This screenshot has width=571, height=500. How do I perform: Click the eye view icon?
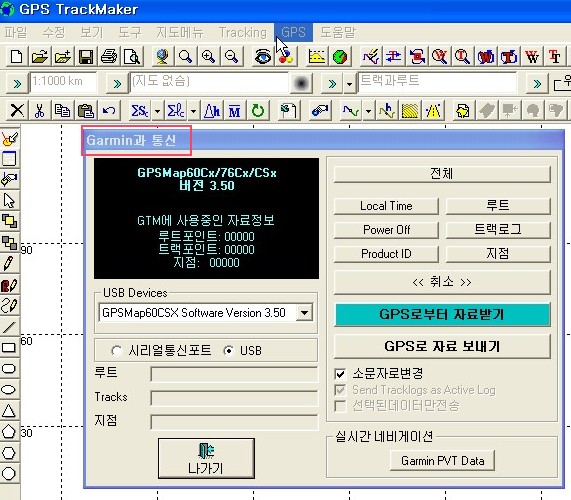[x=263, y=57]
